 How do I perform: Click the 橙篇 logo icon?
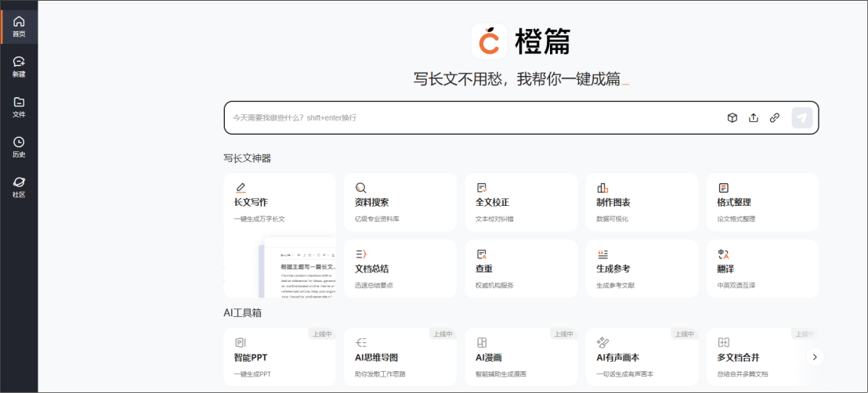pos(489,41)
